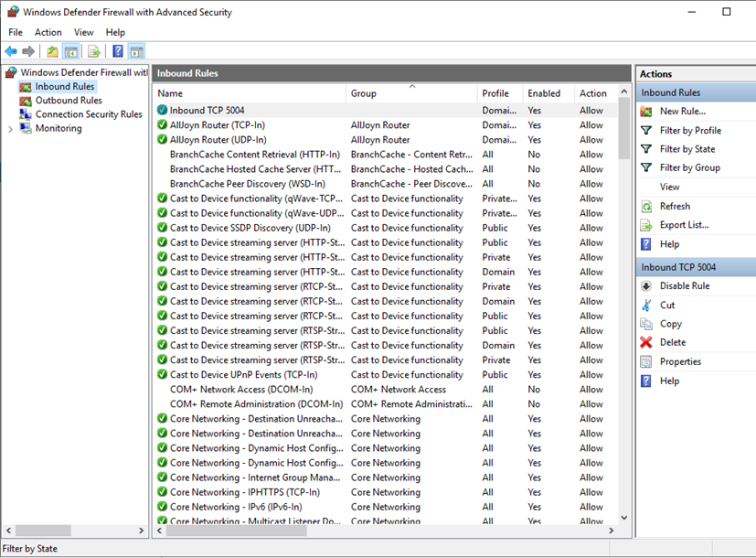Open the View menu

click(83, 31)
